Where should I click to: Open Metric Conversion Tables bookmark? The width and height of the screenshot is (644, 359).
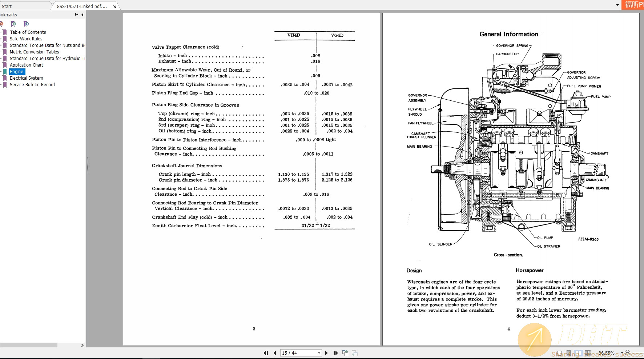coord(35,52)
